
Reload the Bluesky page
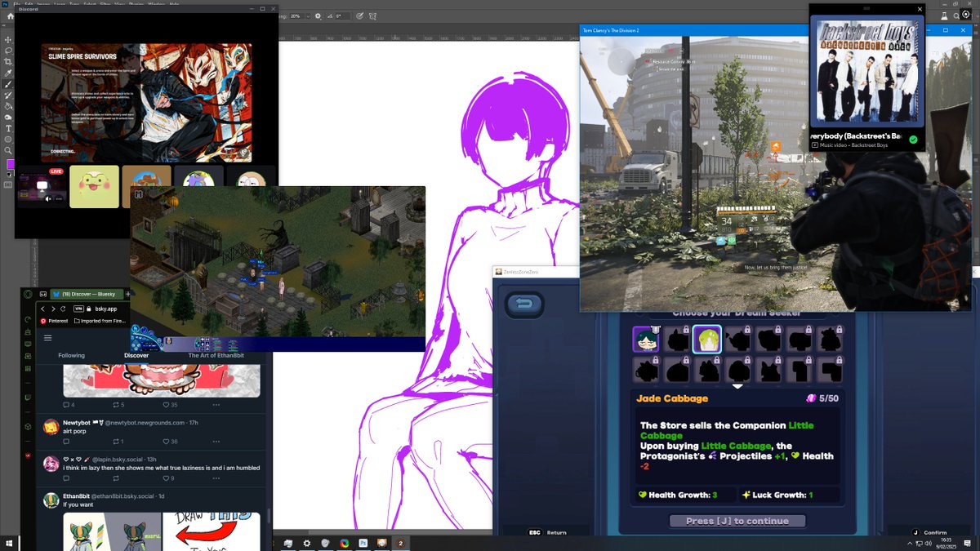click(x=64, y=309)
